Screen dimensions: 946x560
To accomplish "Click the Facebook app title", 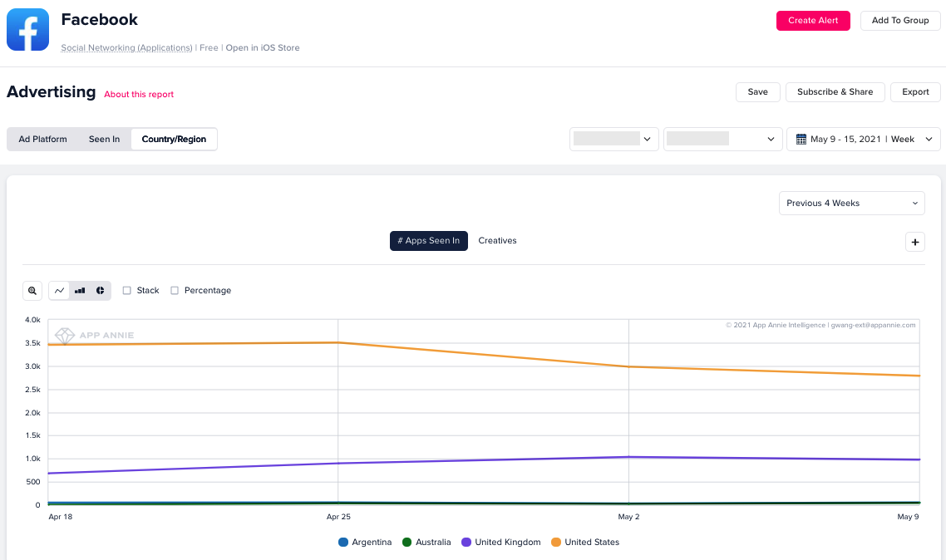I will point(100,20).
